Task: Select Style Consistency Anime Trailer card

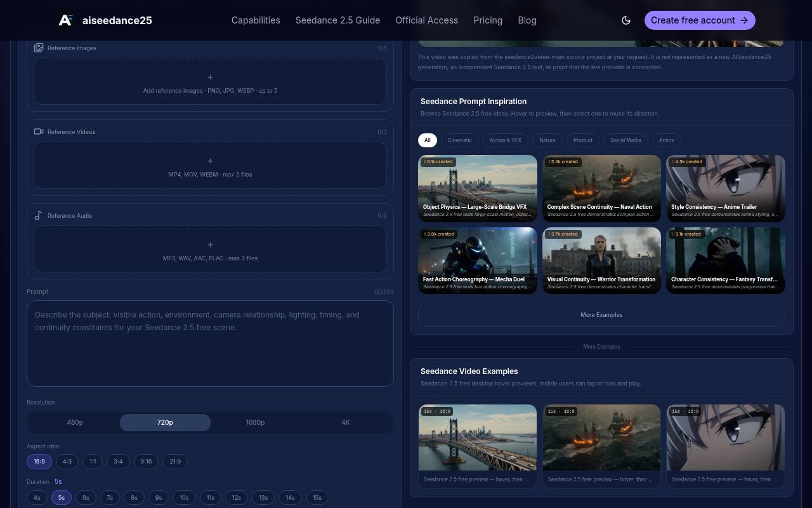Action: tap(726, 189)
